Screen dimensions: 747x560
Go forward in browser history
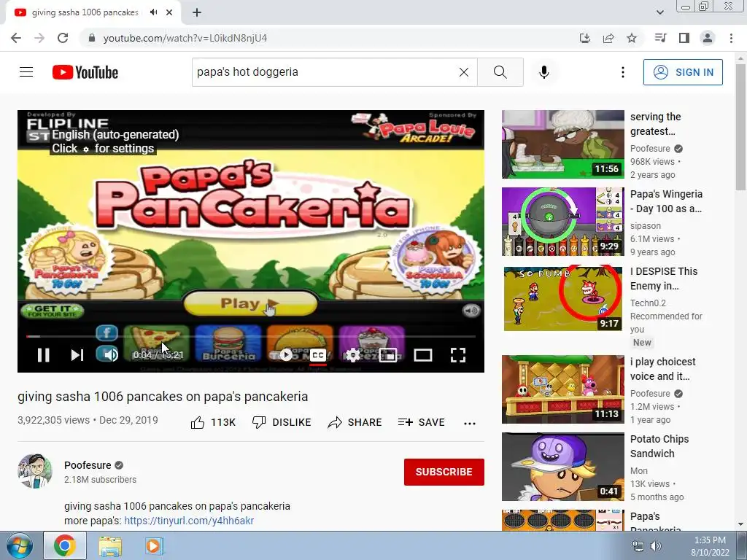pos(39,38)
